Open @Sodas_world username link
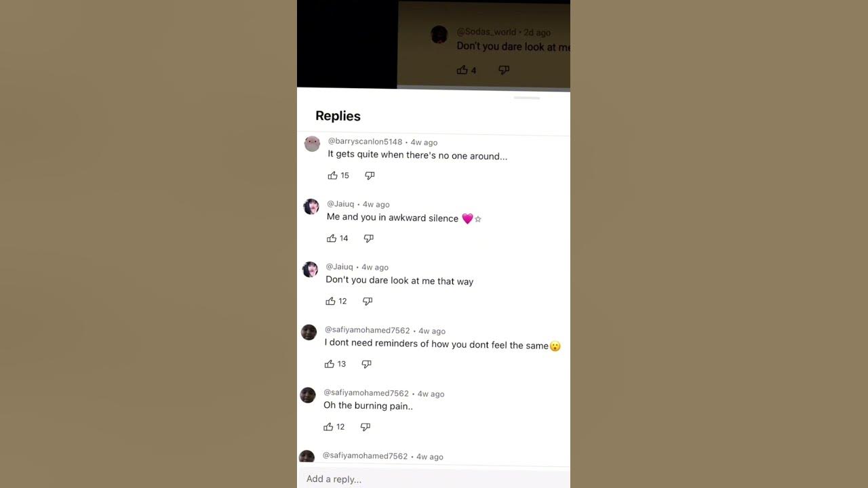Screen dimensions: 868x488 click(486, 32)
